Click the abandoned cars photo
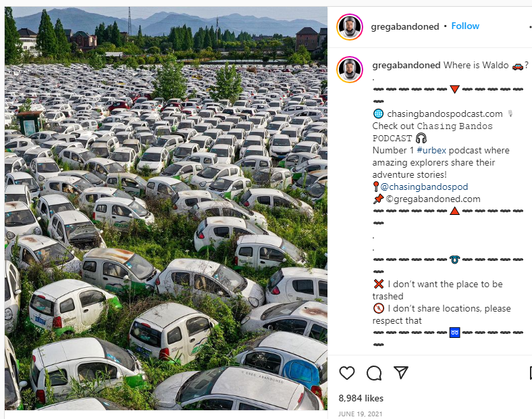 pyautogui.click(x=166, y=208)
